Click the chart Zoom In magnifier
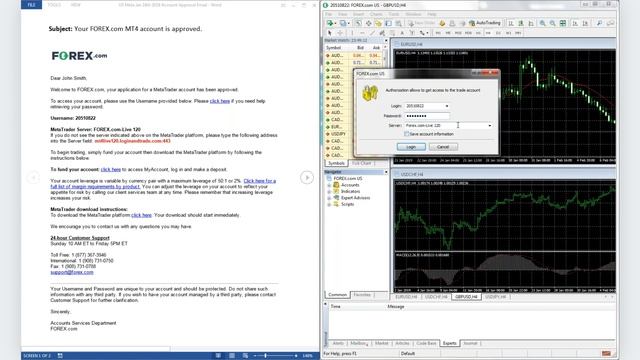 pos(542,23)
